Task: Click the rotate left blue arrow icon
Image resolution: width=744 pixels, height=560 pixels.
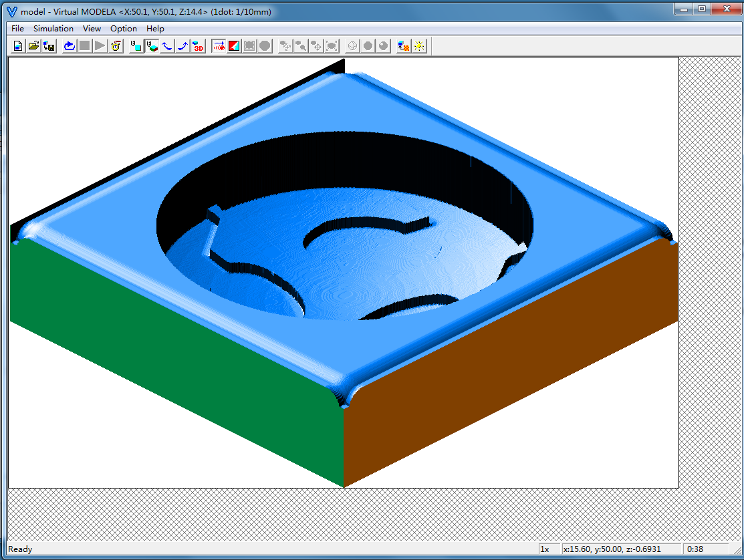Action: pos(167,46)
